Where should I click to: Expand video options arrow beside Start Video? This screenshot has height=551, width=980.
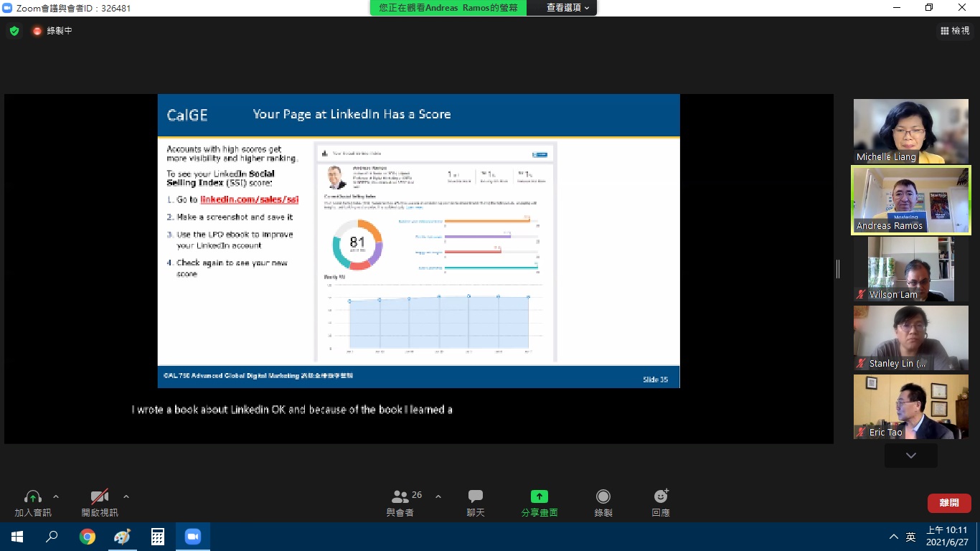click(x=126, y=496)
